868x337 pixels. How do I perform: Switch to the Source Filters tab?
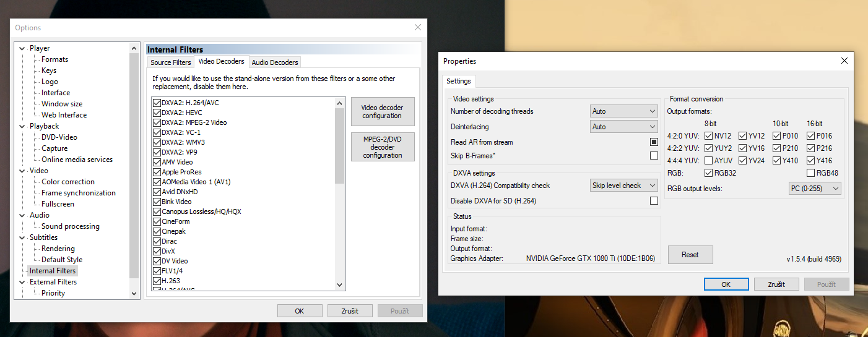(171, 62)
